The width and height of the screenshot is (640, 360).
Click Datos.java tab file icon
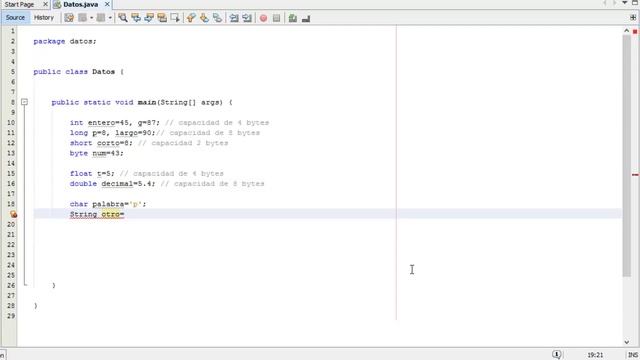58,4
